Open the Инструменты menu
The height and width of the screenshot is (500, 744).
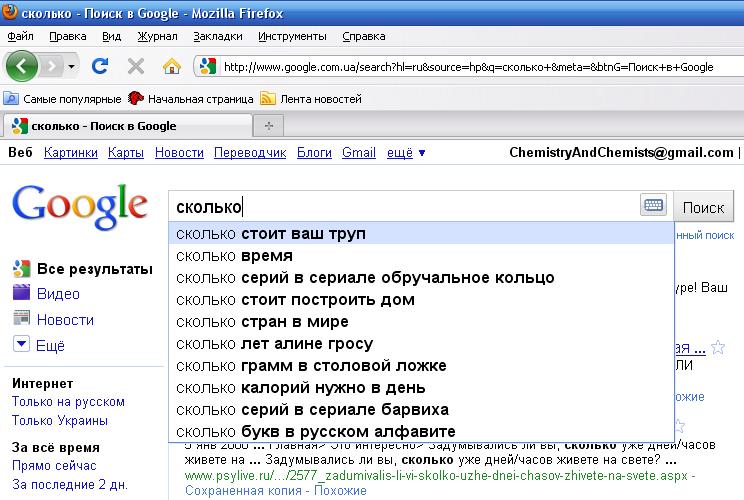[x=292, y=36]
